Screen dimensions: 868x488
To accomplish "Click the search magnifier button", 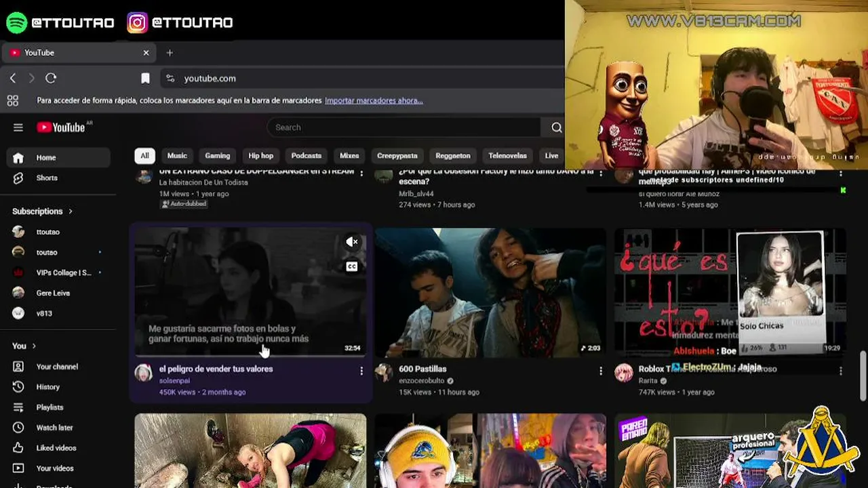I will (556, 127).
